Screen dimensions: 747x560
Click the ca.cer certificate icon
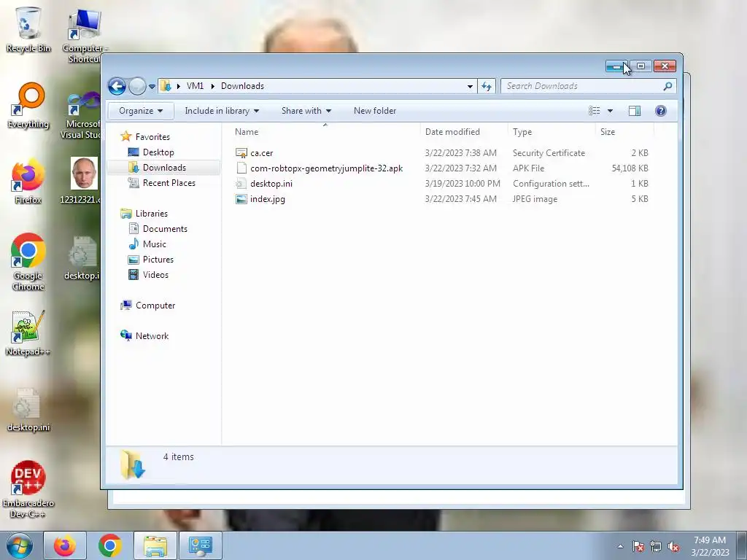point(241,153)
